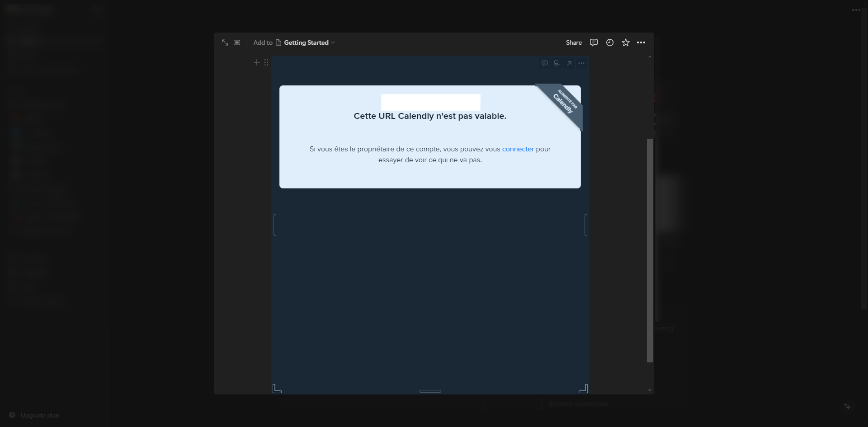Mark the page as favorite with the star
868x427 pixels.
[x=626, y=42]
